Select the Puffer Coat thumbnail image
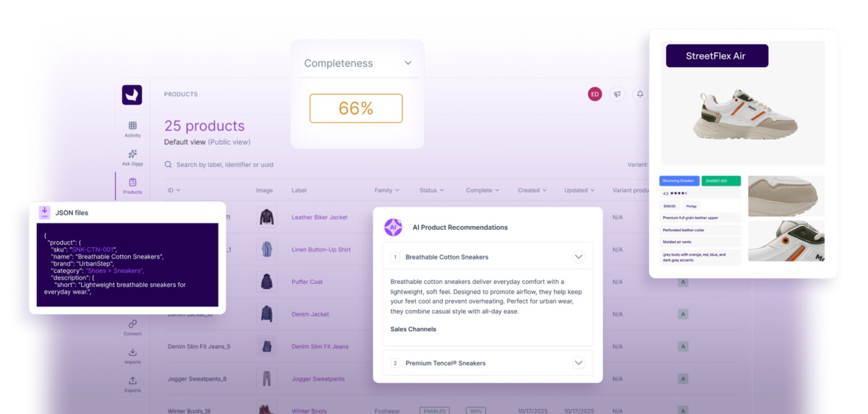 267,282
